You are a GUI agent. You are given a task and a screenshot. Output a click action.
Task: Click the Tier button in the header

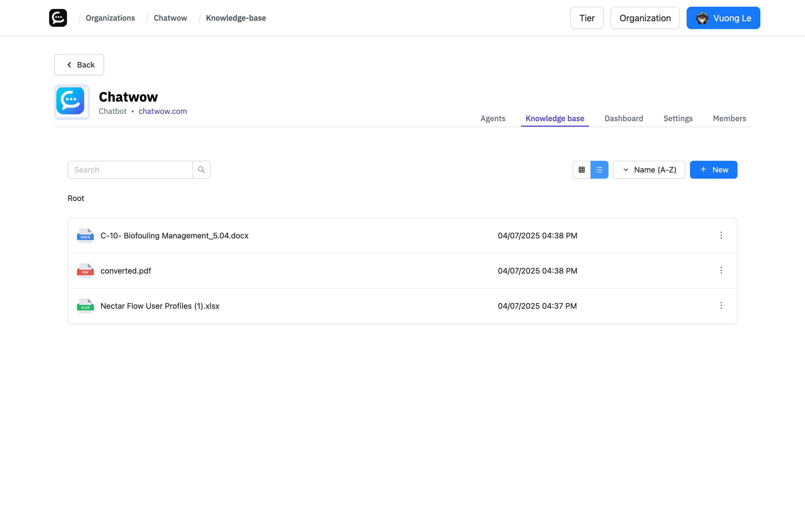pyautogui.click(x=586, y=18)
